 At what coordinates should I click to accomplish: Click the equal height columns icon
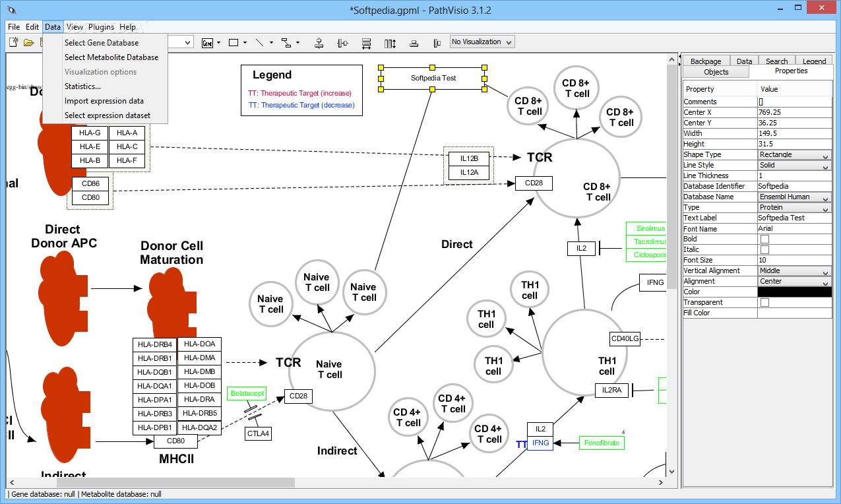pos(390,43)
